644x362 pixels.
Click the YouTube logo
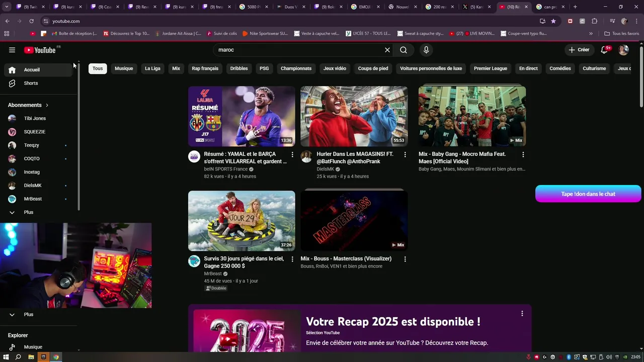[x=40, y=50]
